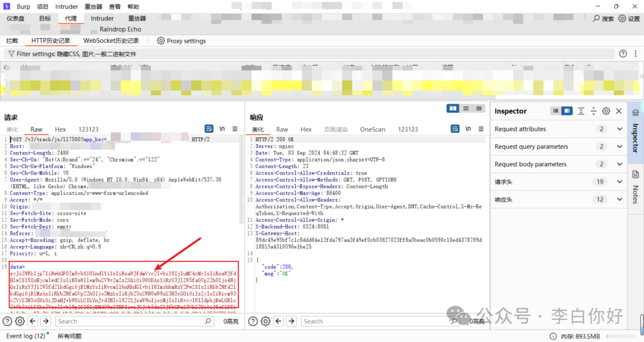Open the kebab menu beside the filter bar
Viewport: 644px width, 342px height.
point(636,54)
